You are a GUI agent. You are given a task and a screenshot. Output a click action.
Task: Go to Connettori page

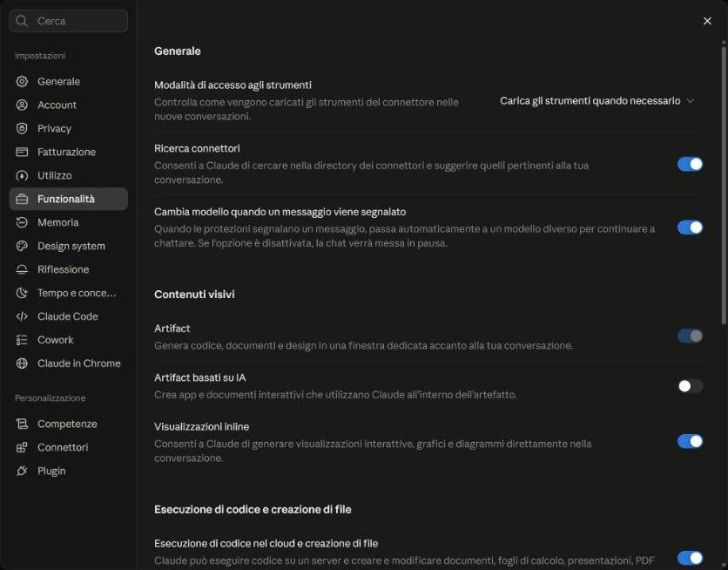[x=68, y=447]
